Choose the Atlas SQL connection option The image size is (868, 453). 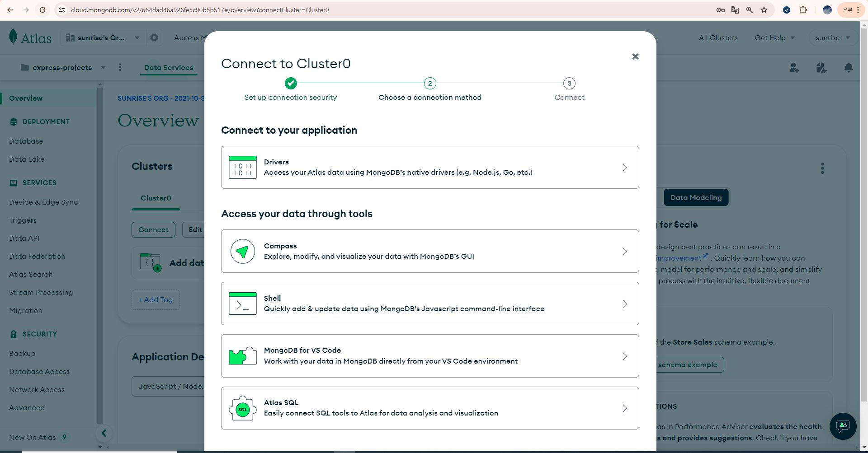coord(430,408)
